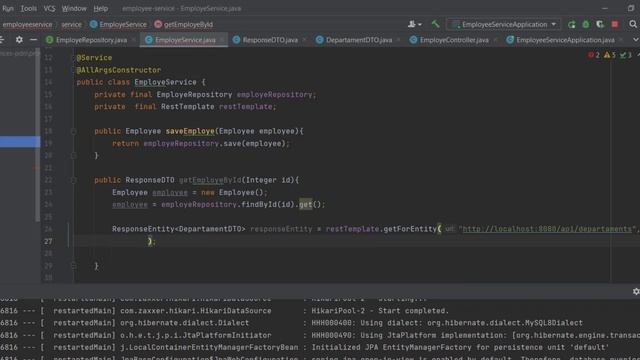Click employeeservice breadcrumb in navigation bar

(27, 24)
